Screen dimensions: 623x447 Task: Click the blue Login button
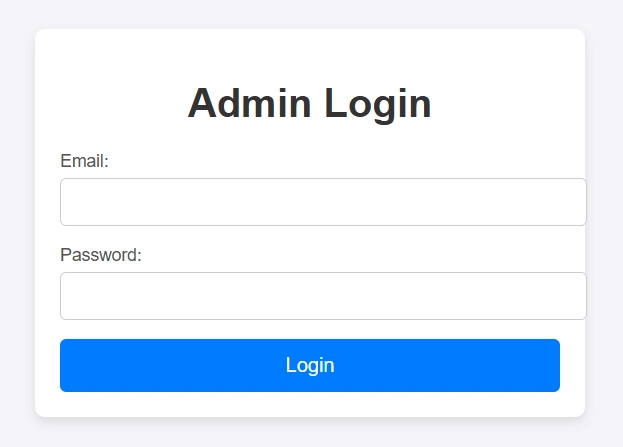point(310,365)
